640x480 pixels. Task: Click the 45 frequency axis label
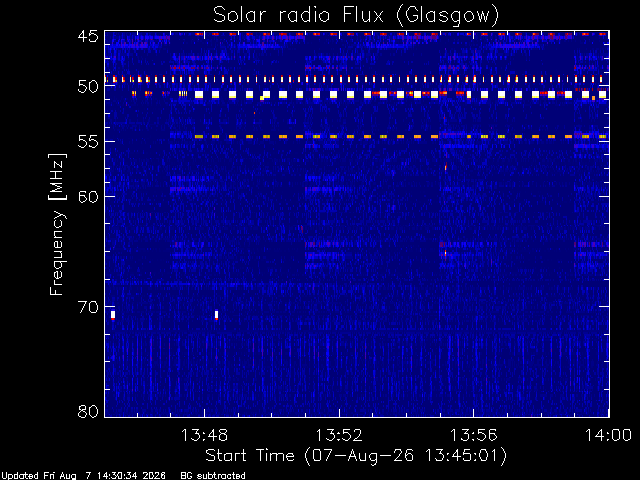(x=88, y=37)
